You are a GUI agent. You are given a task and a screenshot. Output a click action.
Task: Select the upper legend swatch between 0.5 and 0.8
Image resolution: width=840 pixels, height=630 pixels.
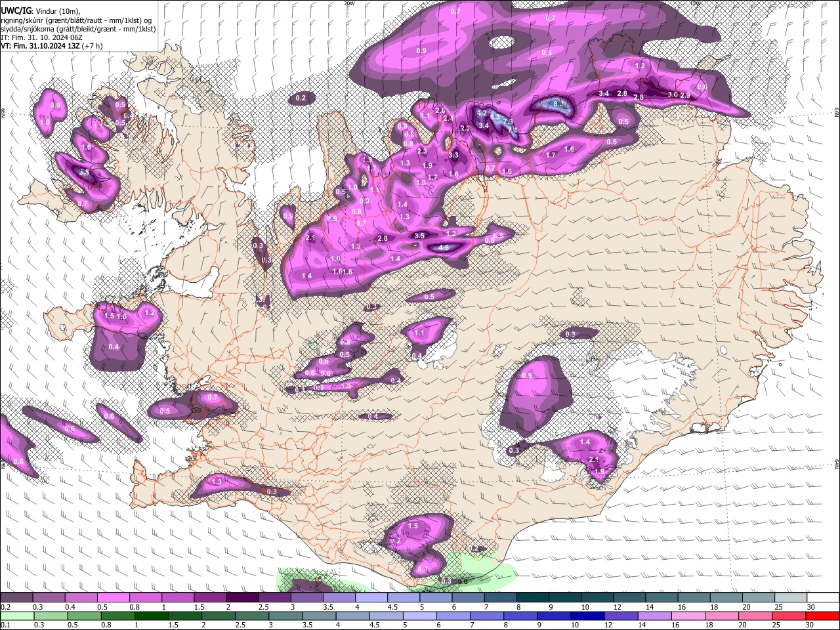(114, 598)
